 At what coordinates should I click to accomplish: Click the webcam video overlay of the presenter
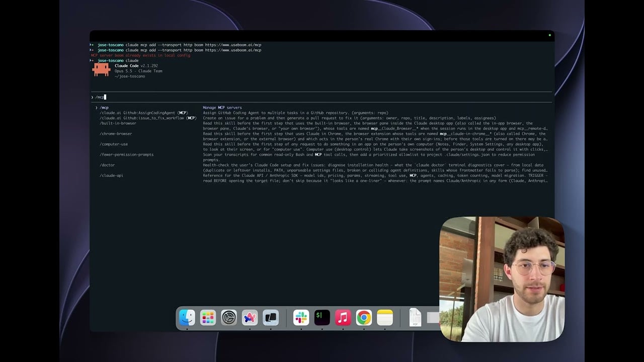(502, 280)
